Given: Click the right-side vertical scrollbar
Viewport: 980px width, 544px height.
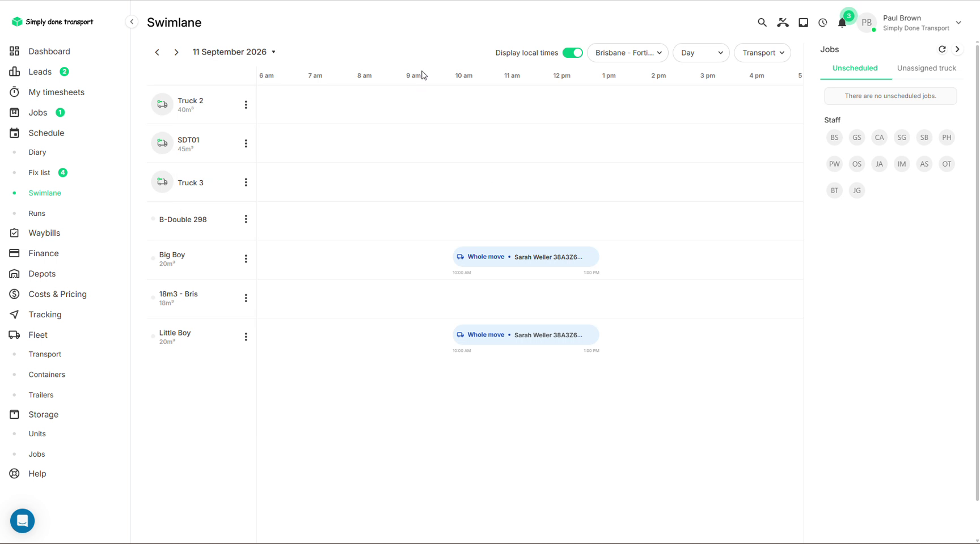Looking at the screenshot, I should pos(977,272).
